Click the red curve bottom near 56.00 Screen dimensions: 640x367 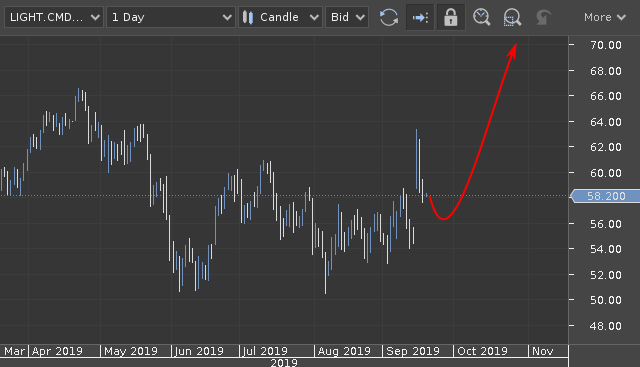[x=444, y=218]
